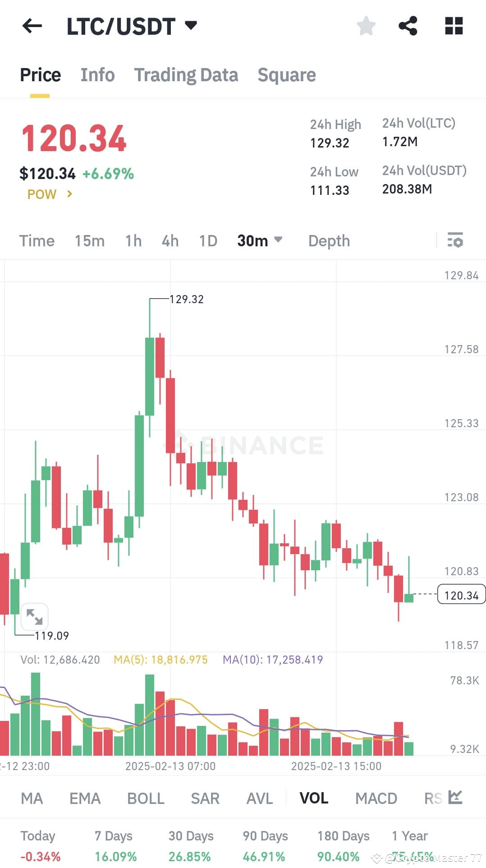Open the Time interval selector
The image size is (486, 868).
pyautogui.click(x=37, y=241)
